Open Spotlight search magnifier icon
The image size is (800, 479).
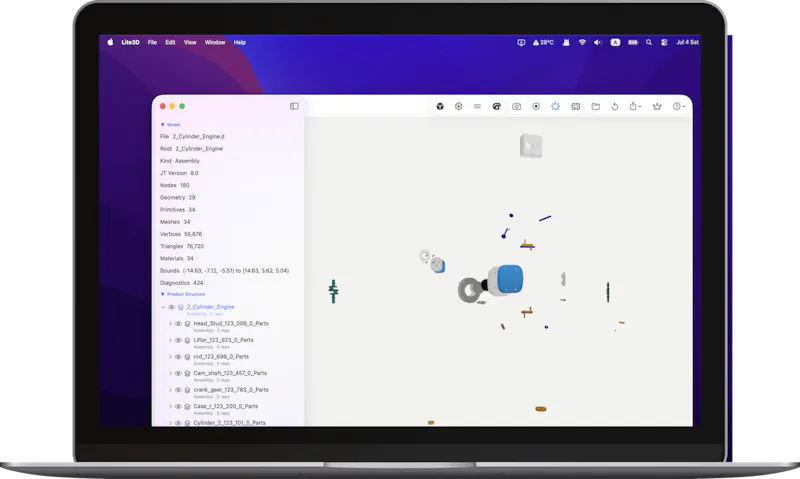tap(648, 42)
